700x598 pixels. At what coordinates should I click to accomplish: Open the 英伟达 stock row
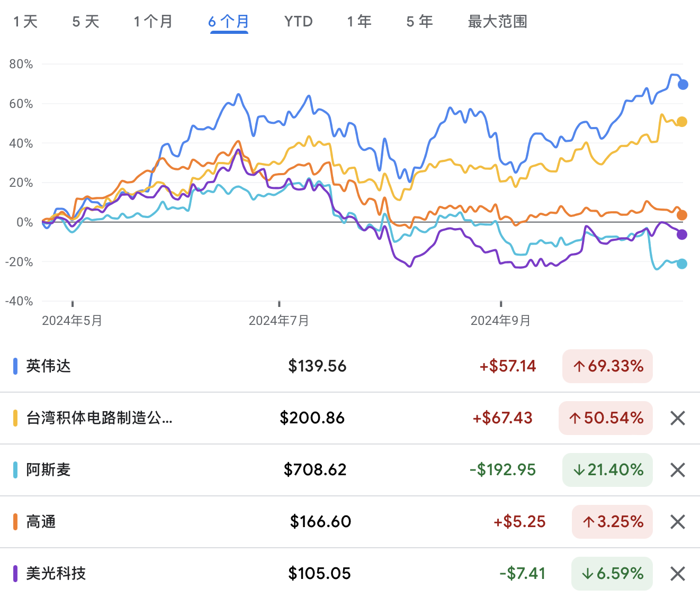(x=350, y=366)
